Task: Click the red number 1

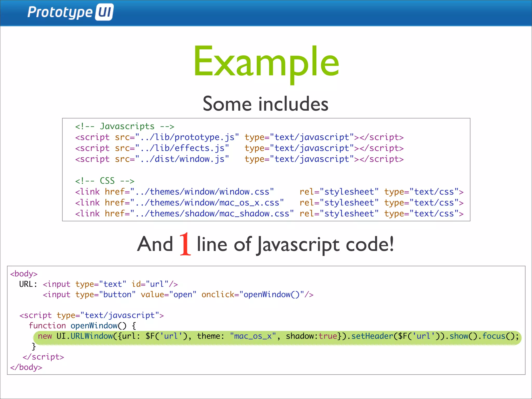Action: point(185,244)
